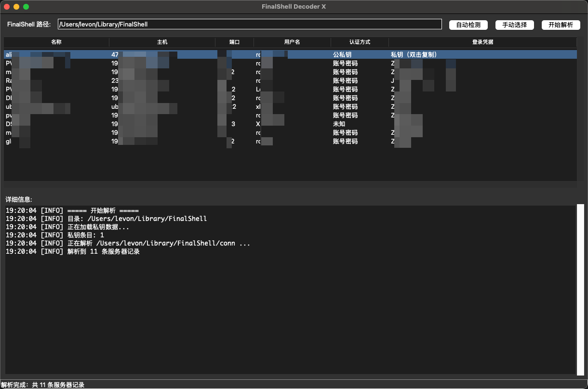Click the 开始解析 log line

coord(72,210)
